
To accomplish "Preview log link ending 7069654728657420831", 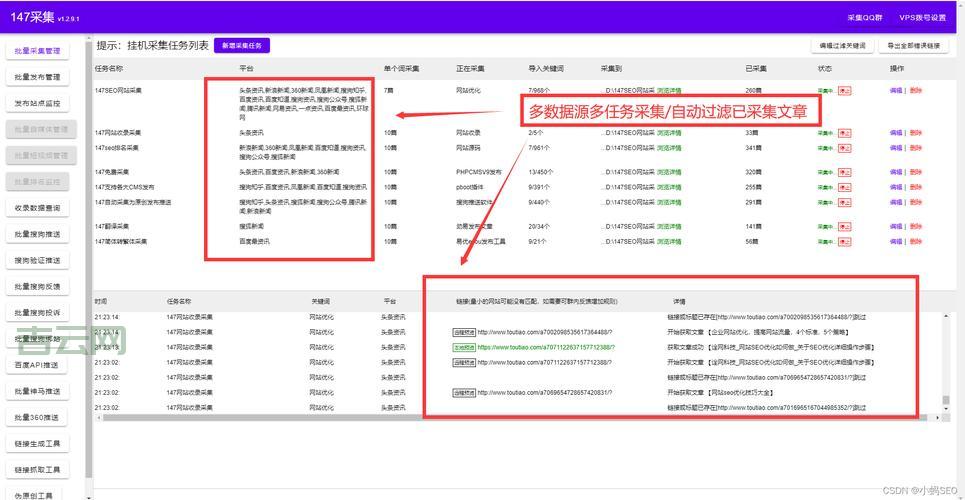I will (465, 392).
